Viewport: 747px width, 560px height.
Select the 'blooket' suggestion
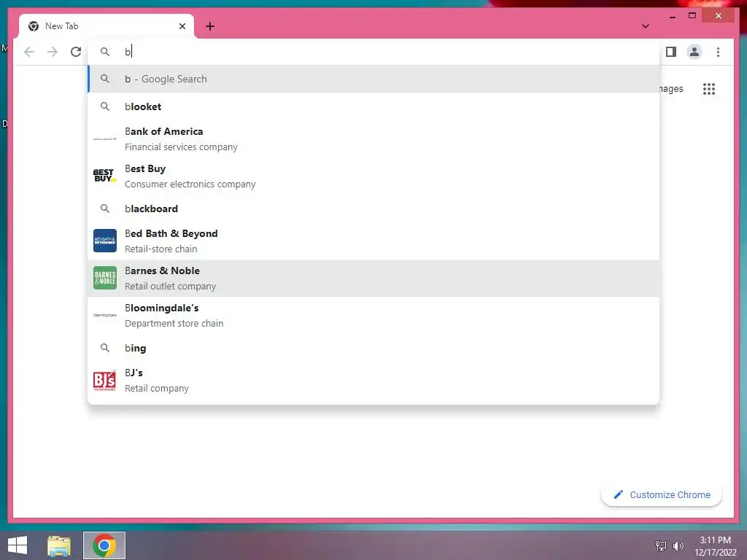tap(373, 106)
